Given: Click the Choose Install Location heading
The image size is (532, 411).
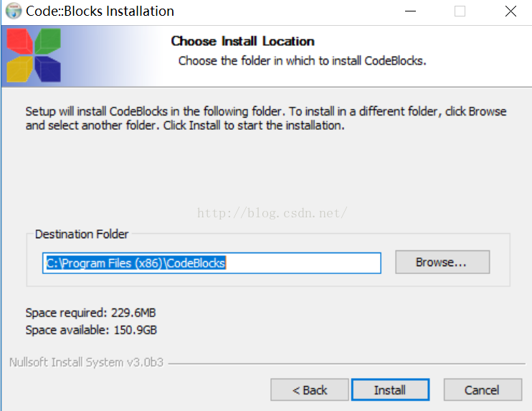Looking at the screenshot, I should tap(242, 41).
